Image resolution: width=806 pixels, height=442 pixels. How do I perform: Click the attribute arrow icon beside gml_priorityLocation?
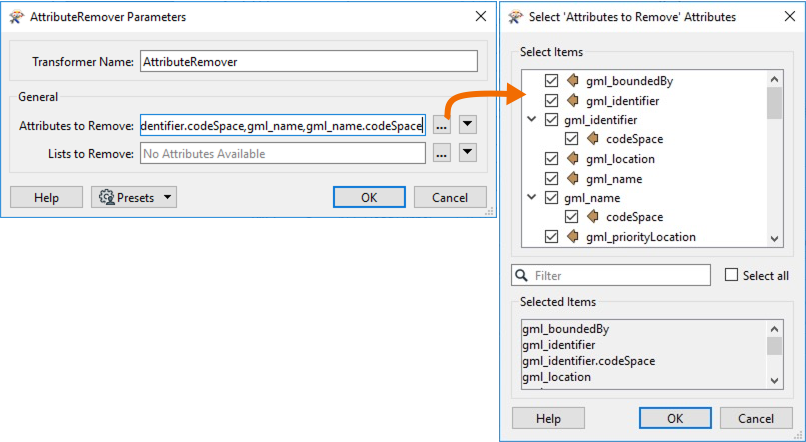(x=573, y=237)
